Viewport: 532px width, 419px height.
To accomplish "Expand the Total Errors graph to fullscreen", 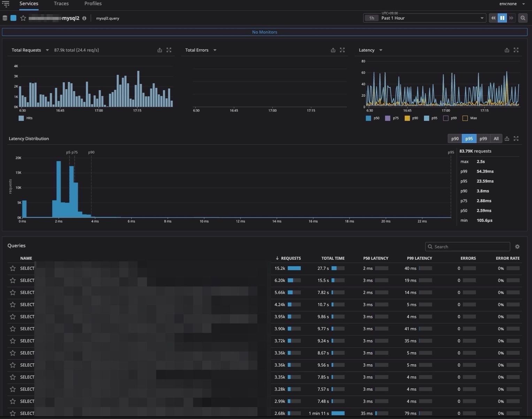I will (x=342, y=50).
